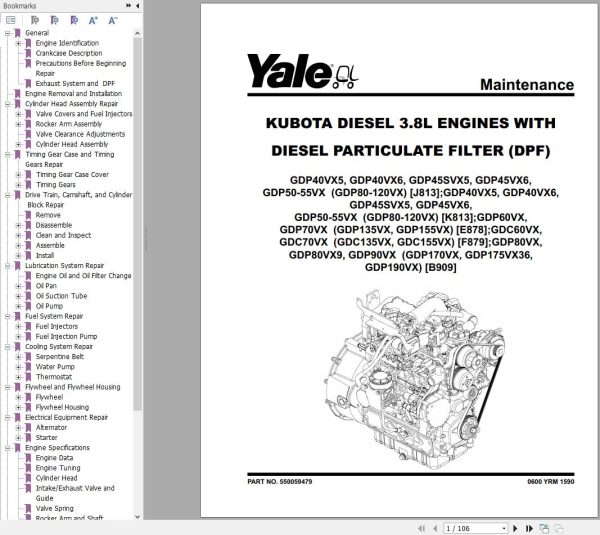Open Valve Clearance Adjustments bookmark
600x535 pixels.
pyautogui.click(x=80, y=134)
